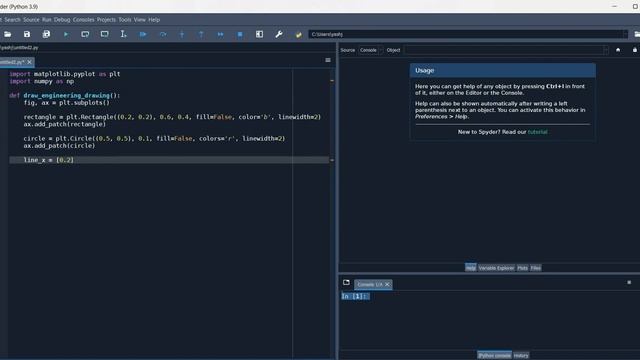Run the file with the green play icon
Viewport: 640px width, 360px height.
tap(66, 34)
